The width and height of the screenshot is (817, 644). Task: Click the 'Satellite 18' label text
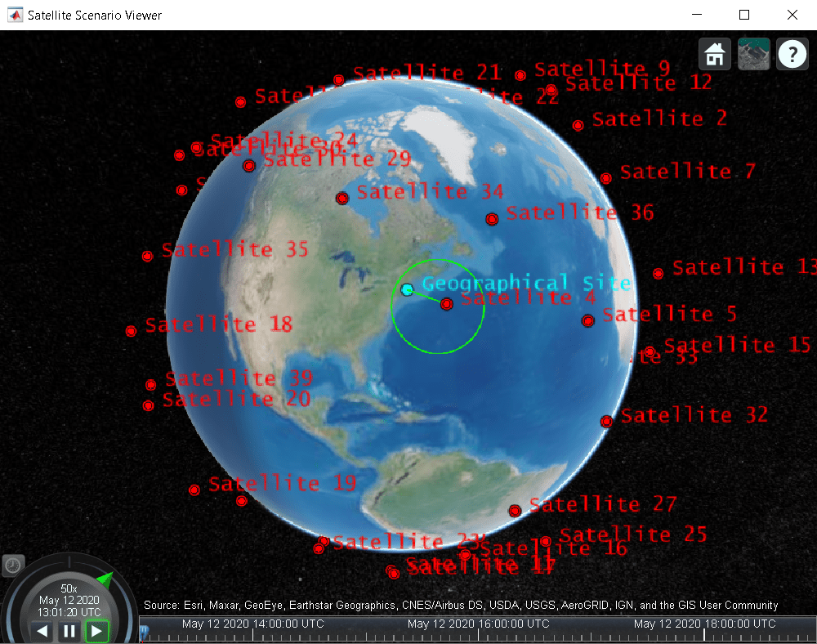[x=219, y=324]
